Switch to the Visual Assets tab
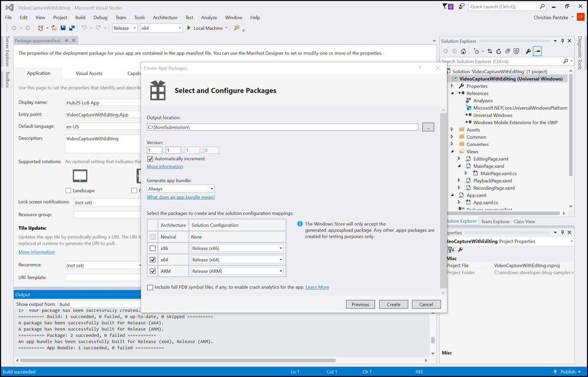Screen dimensions: 588x377 pos(89,74)
